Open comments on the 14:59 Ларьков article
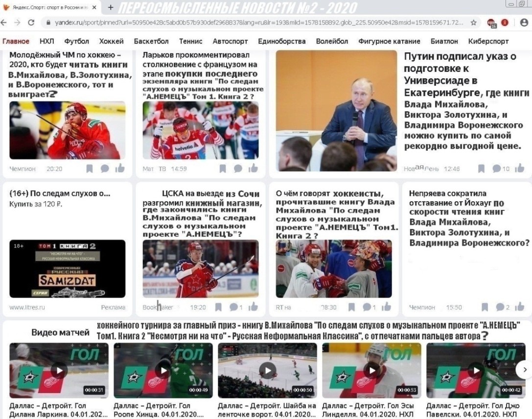The height and width of the screenshot is (419, 532). click(x=238, y=168)
